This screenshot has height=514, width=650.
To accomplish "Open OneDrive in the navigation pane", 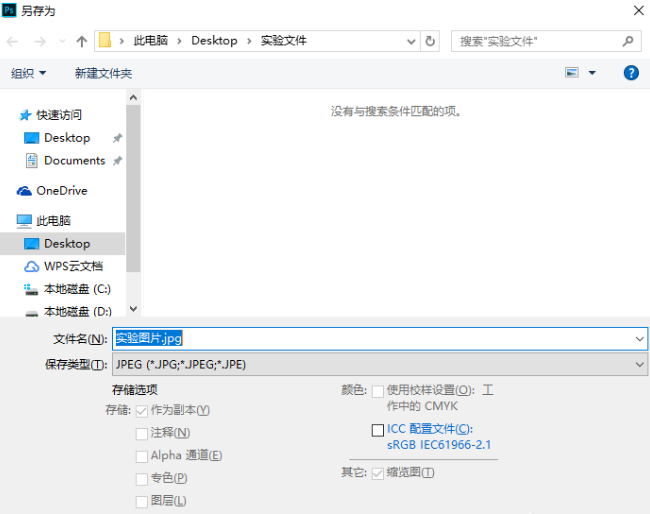I will coord(62,191).
